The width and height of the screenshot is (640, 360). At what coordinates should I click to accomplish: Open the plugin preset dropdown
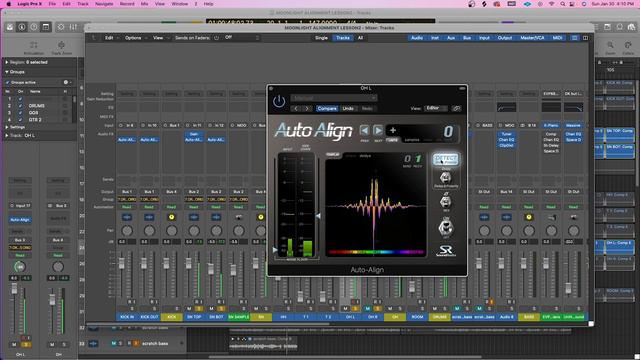coord(334,98)
